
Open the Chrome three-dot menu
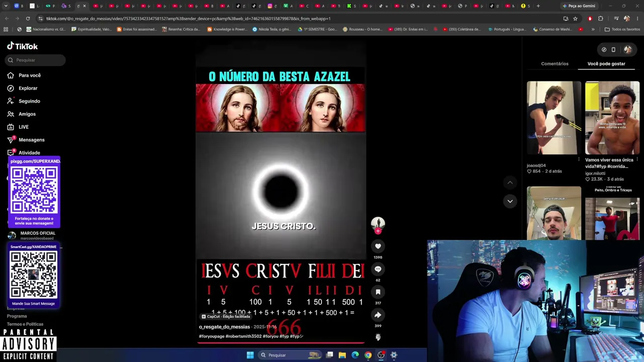636,19
